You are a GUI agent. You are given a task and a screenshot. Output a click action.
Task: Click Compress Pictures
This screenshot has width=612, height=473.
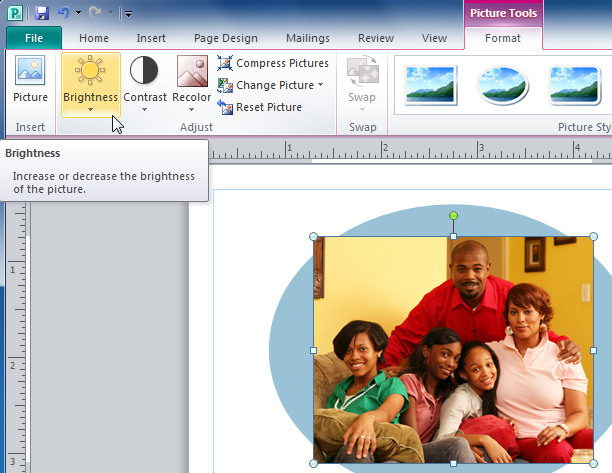tap(273, 63)
